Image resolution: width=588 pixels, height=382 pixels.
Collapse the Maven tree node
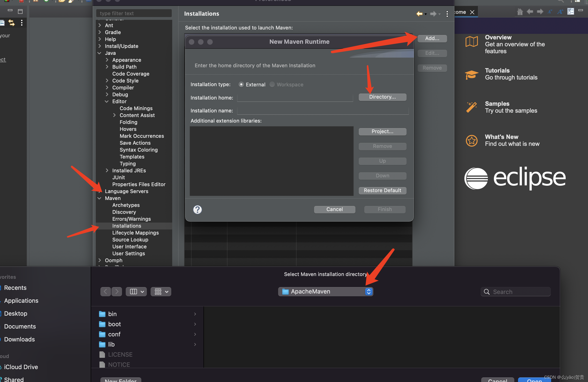[x=99, y=198]
